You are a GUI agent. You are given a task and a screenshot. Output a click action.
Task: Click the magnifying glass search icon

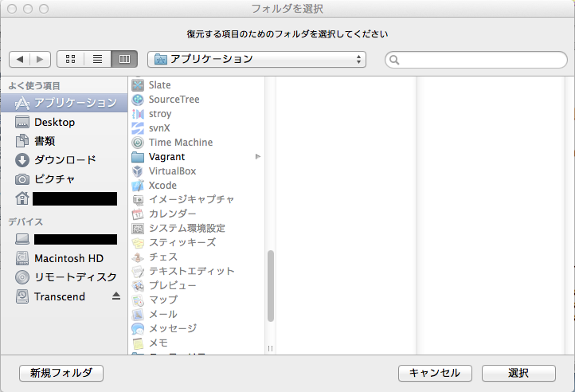394,60
